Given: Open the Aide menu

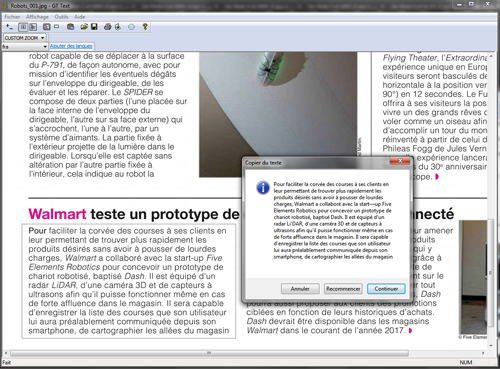Looking at the screenshot, I should pos(80,17).
